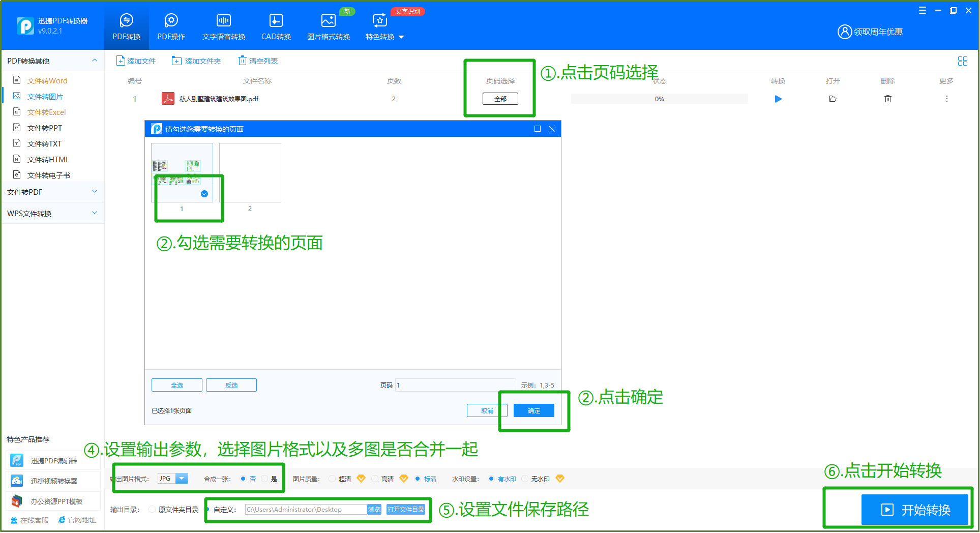Select 文件转Excel in sidebar
This screenshot has width=980, height=533.
pyautogui.click(x=46, y=112)
